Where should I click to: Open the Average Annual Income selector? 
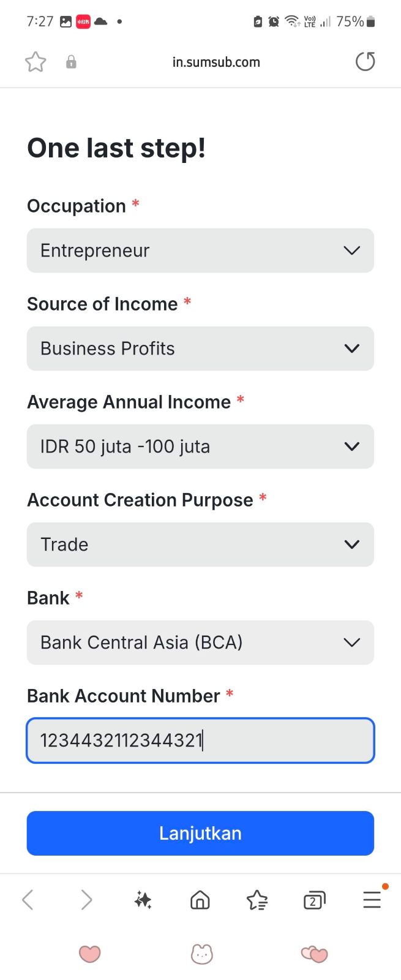(200, 447)
